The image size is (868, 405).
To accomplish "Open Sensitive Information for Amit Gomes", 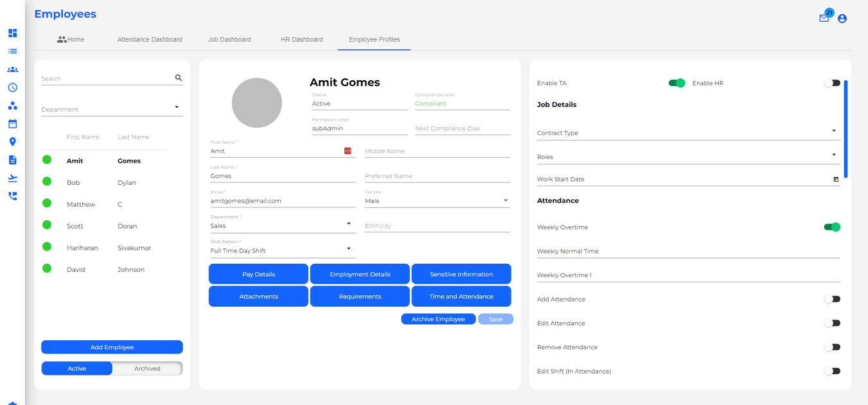I will (x=461, y=273).
